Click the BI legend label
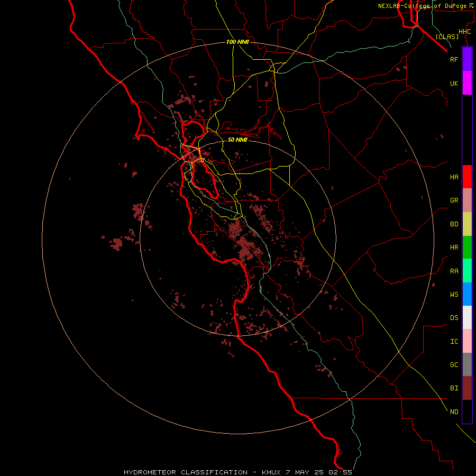Image resolution: width=476 pixels, height=476 pixels. 454,388
